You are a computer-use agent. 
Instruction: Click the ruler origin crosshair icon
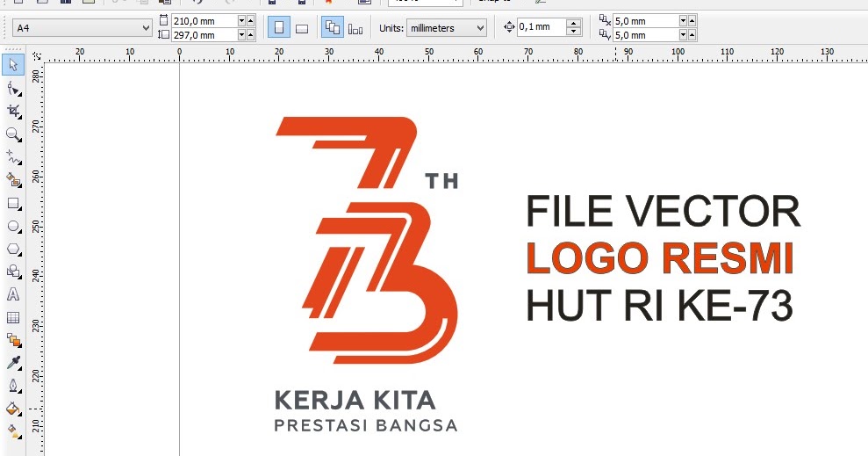[x=37, y=55]
